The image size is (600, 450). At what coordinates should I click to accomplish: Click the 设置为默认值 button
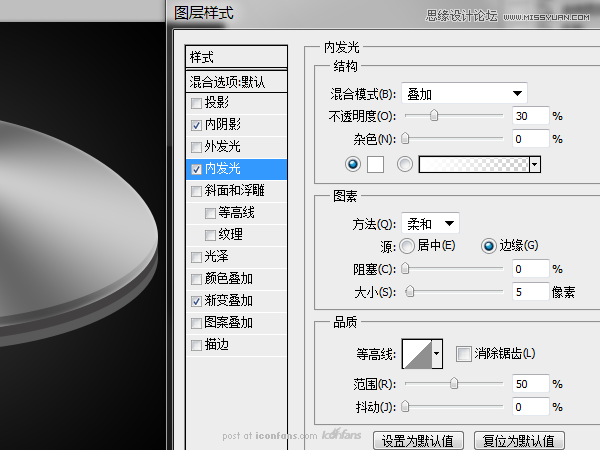418,441
